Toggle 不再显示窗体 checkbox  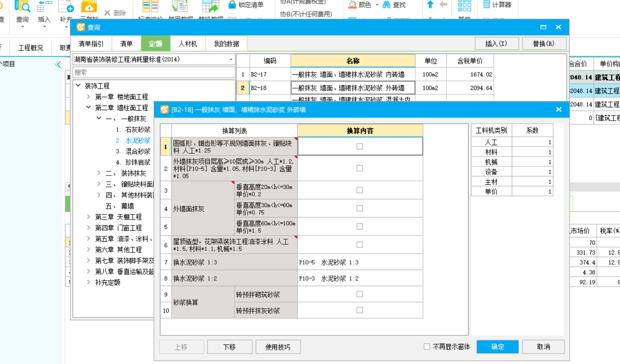427,347
